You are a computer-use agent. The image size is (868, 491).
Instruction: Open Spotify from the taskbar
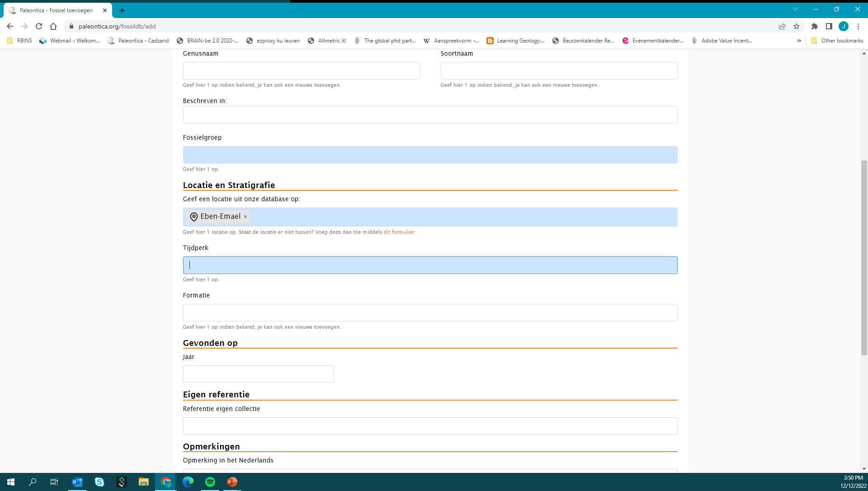tap(210, 482)
